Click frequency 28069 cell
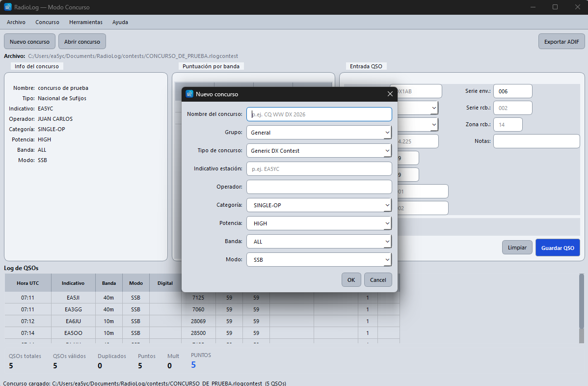The image size is (588, 386). (198, 321)
